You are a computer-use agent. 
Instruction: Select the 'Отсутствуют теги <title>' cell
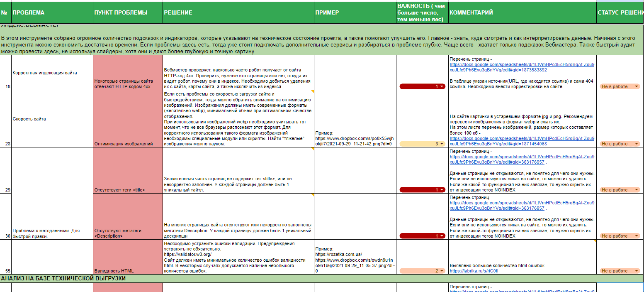click(x=128, y=171)
